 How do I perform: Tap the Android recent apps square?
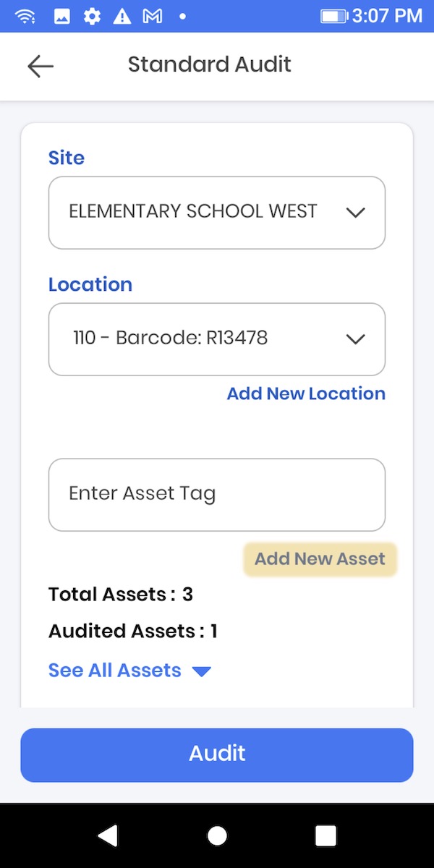325,835
